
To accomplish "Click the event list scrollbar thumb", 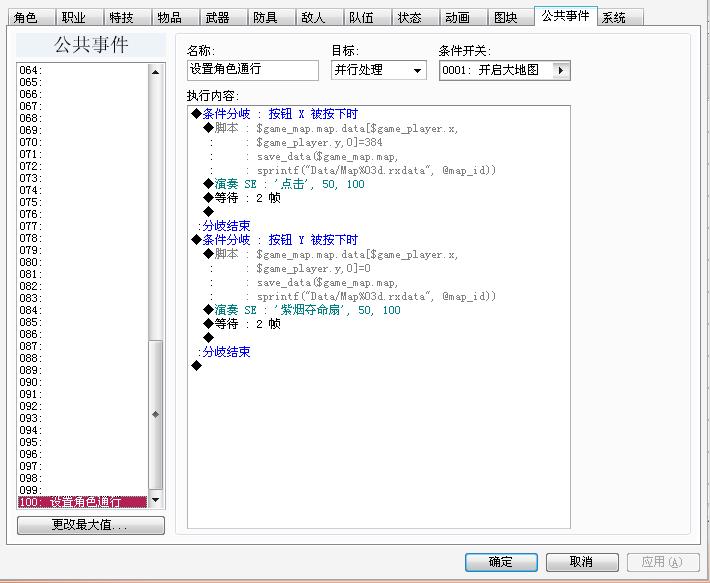I will 156,414.
